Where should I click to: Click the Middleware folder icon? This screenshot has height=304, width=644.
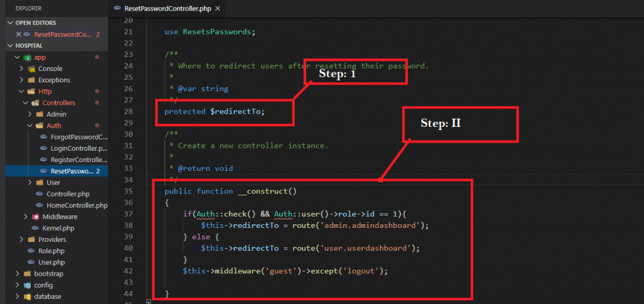(x=35, y=217)
